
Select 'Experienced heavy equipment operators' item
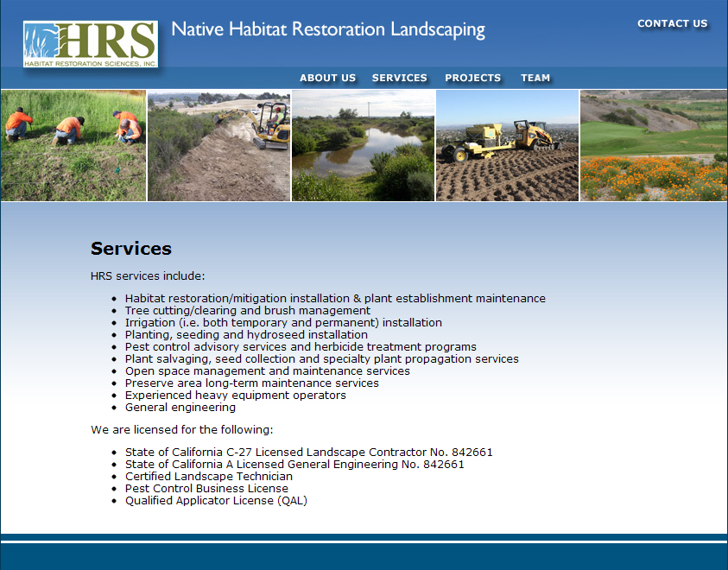click(x=236, y=395)
